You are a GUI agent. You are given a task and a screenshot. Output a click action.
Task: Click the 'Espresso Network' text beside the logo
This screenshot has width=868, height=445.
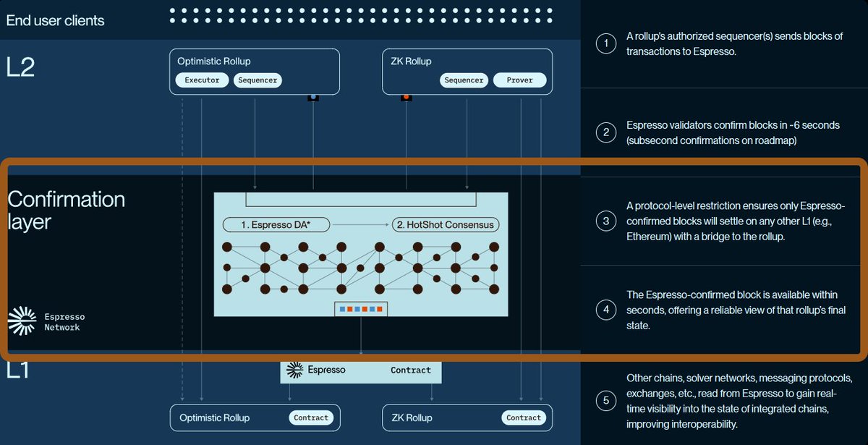pos(64,322)
